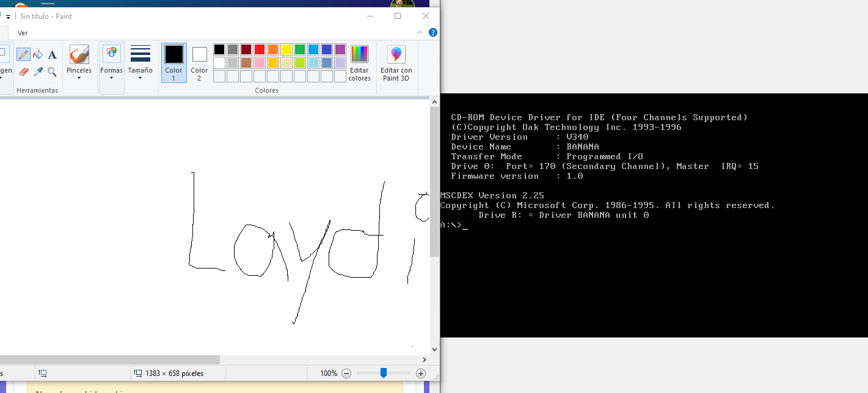Select the Pencil tool in Paint
Viewport: 868px width, 393px height.
click(x=23, y=55)
